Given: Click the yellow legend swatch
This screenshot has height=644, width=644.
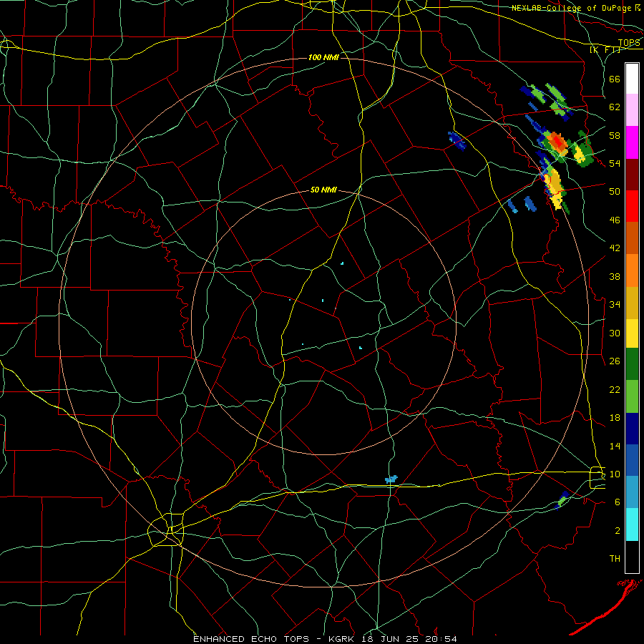Looking at the screenshot, I should point(632,333).
